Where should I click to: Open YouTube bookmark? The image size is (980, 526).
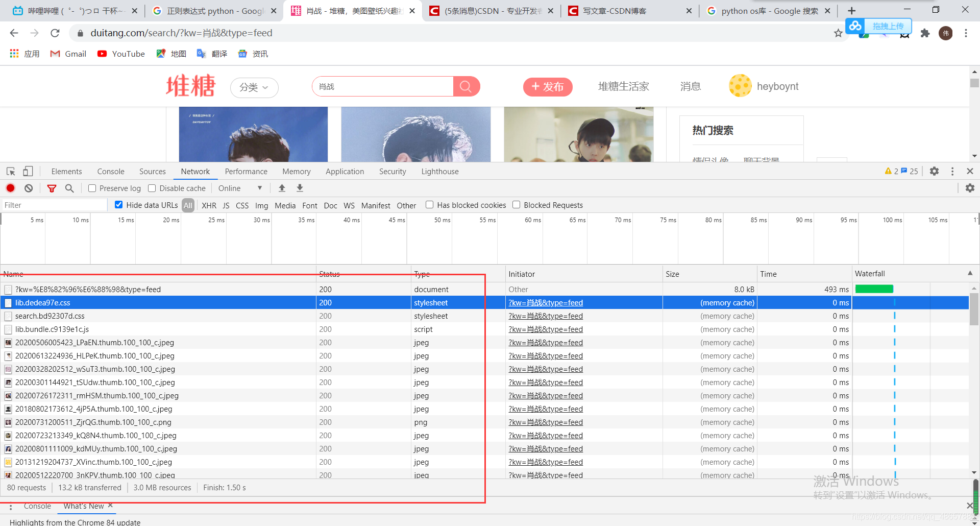pos(121,54)
